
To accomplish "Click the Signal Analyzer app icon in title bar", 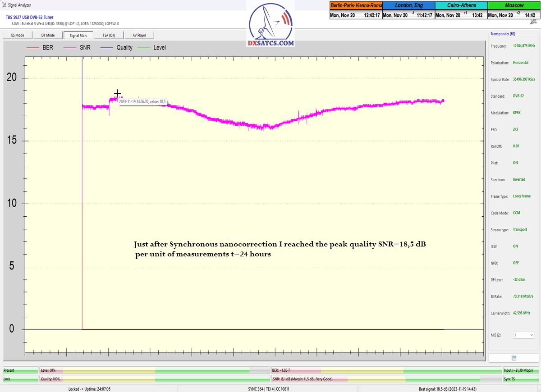I will pos(4,5).
